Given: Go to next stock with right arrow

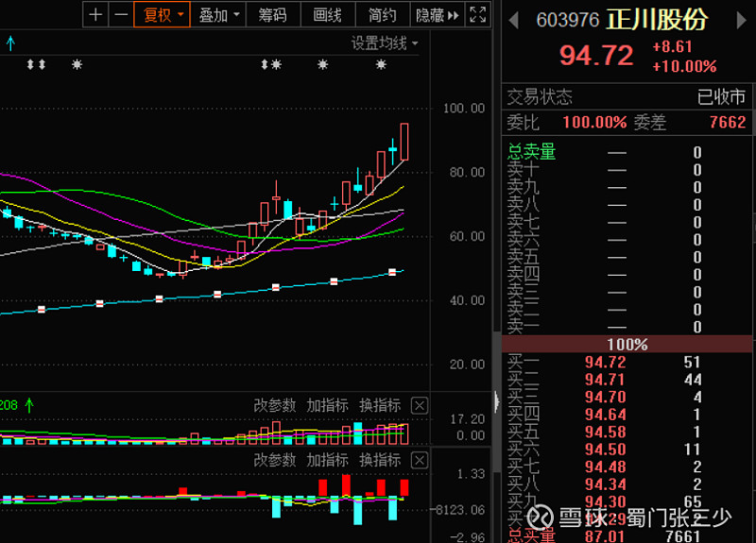Looking at the screenshot, I should click(742, 20).
